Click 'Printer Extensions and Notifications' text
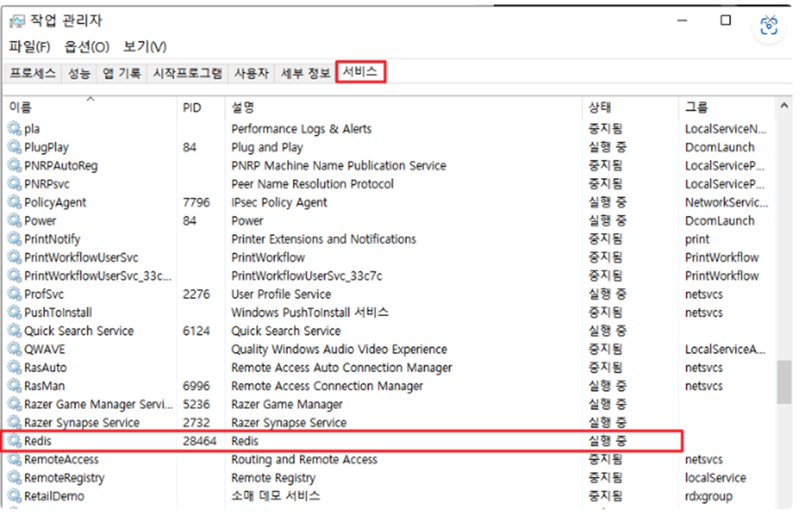The width and height of the screenshot is (812, 524). (324, 239)
